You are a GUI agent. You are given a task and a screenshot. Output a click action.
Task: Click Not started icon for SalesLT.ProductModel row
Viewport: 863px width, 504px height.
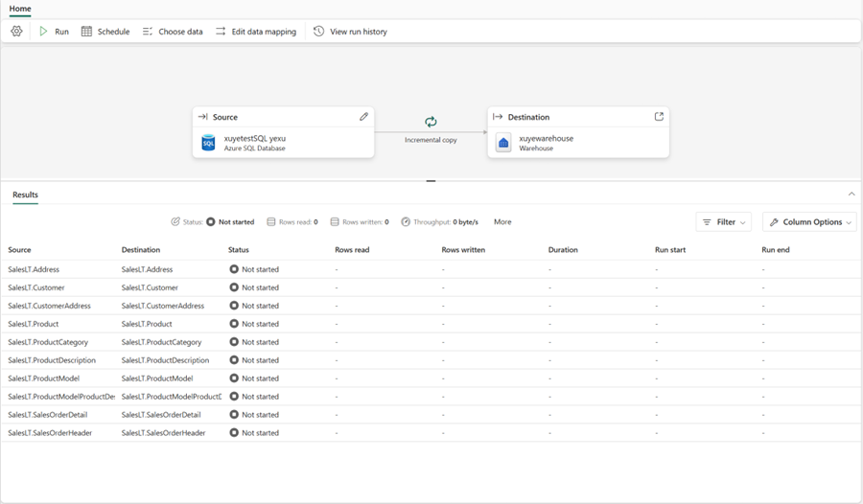[234, 378]
